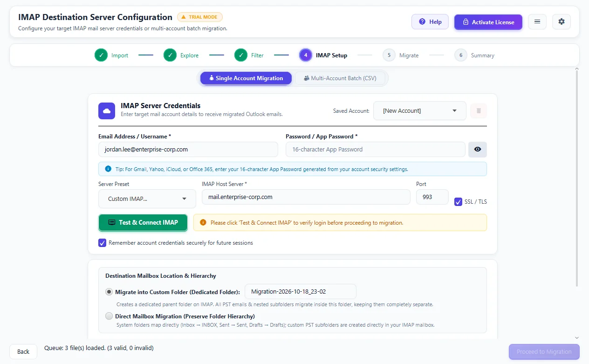This screenshot has width=589, height=364.
Task: Show password with the eye icon
Action: (x=478, y=150)
